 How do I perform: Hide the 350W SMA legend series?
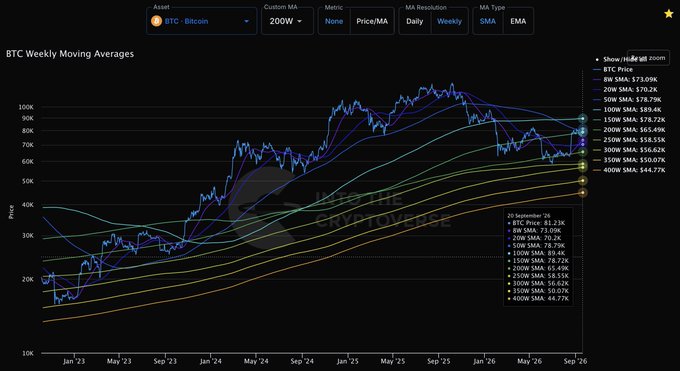628,160
